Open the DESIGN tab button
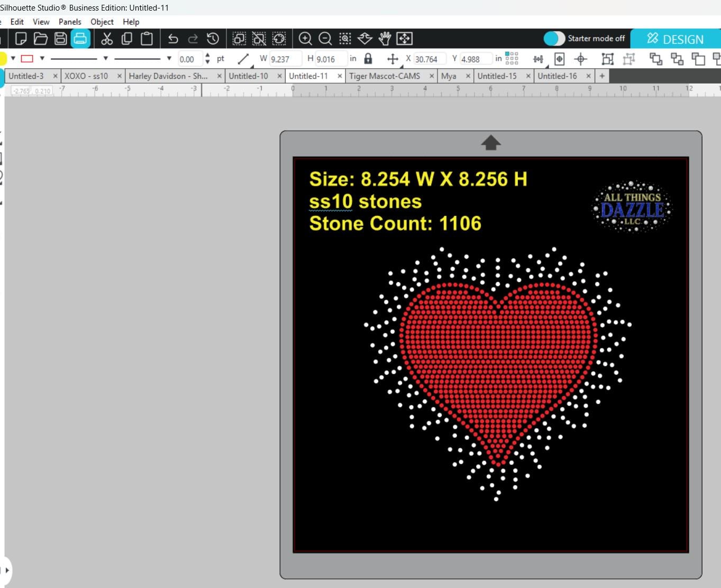Image resolution: width=721 pixels, height=588 pixels. coord(676,39)
